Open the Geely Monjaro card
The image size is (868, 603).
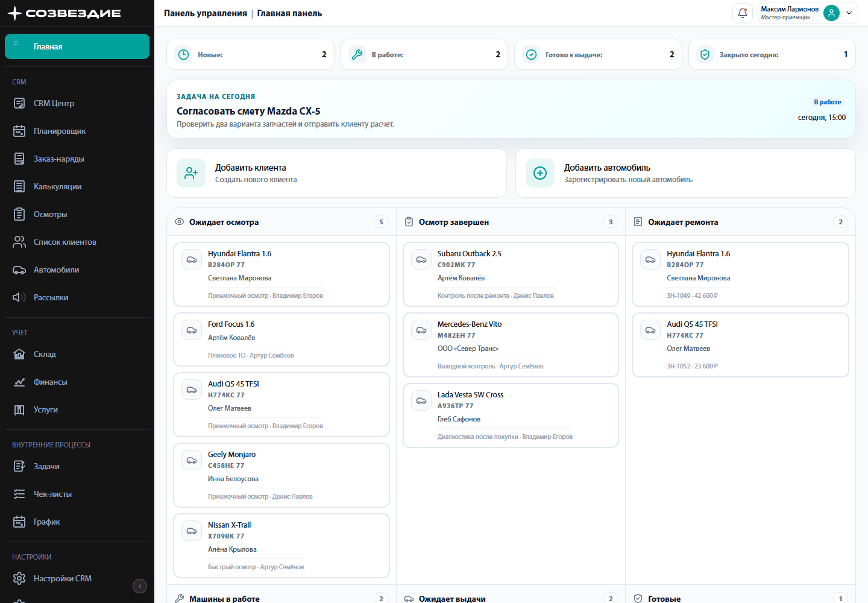point(281,475)
